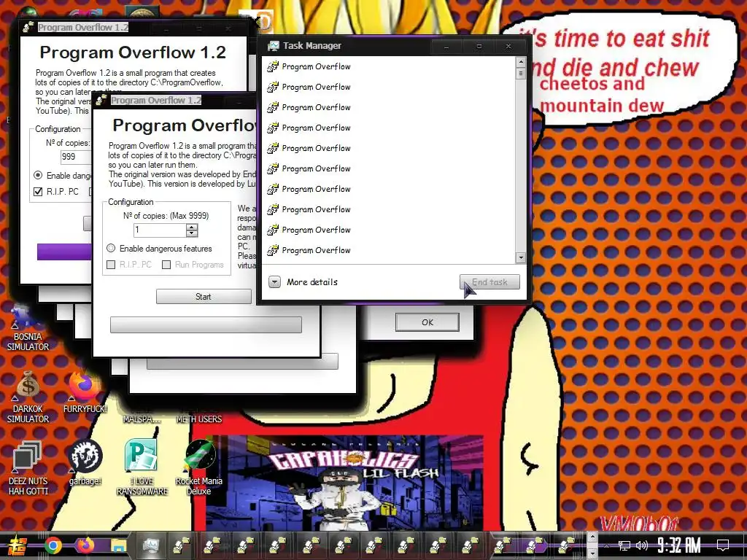The height and width of the screenshot is (560, 747).
Task: Open File Explorer from the taskbar
Action: [119, 545]
